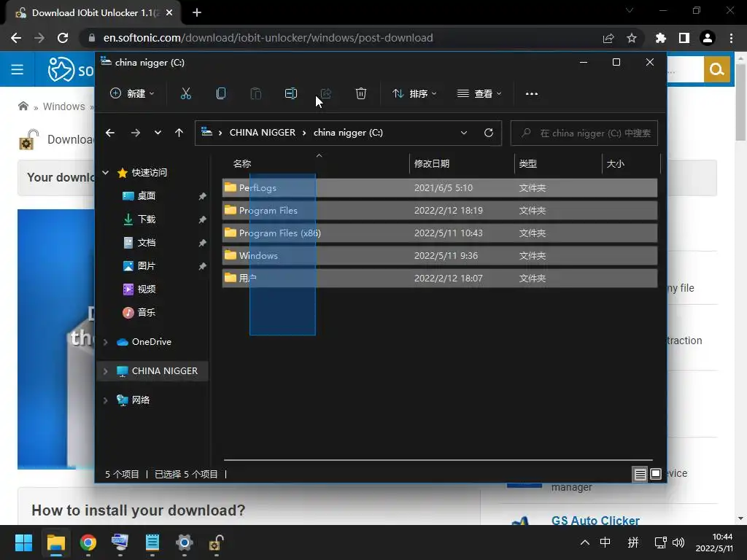Open Chrome's side panel icon
This screenshot has width=747, height=560.
pos(684,38)
